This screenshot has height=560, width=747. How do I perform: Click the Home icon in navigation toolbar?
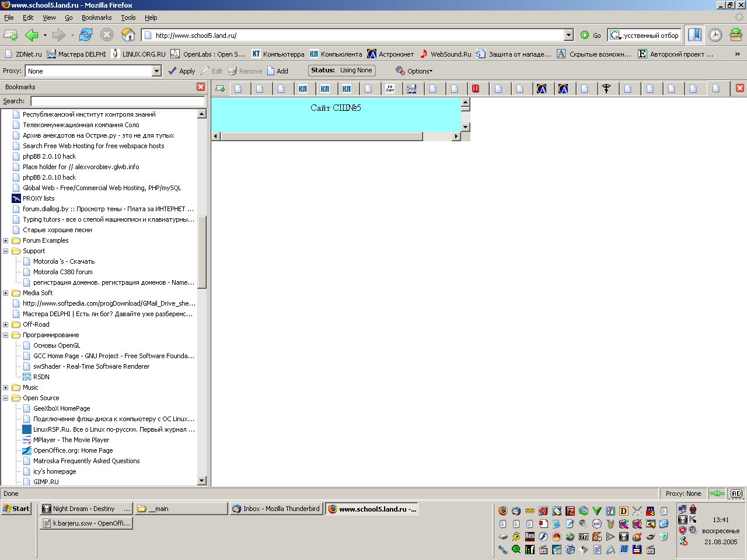128,35
